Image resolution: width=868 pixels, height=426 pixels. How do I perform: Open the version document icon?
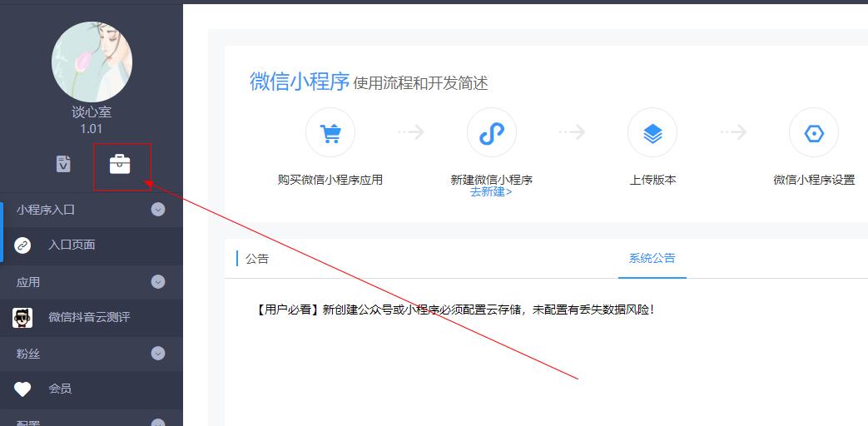click(63, 164)
